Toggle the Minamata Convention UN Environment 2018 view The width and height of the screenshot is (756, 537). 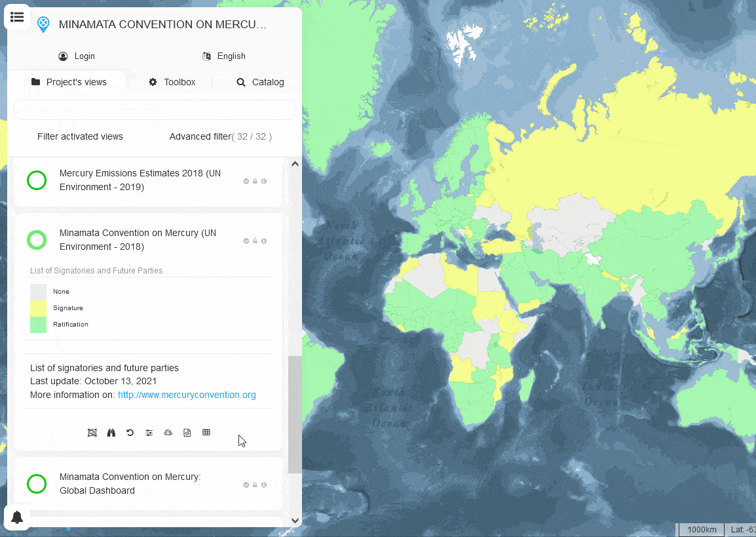pos(37,240)
